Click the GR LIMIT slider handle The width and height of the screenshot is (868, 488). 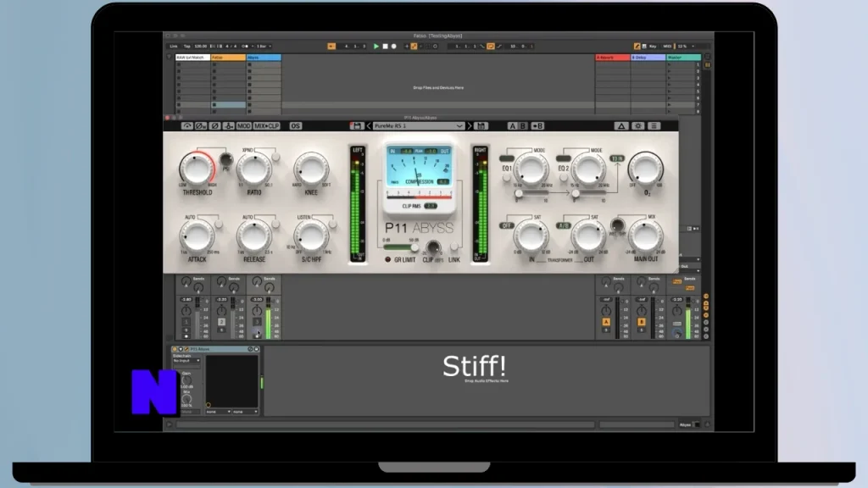(x=415, y=247)
